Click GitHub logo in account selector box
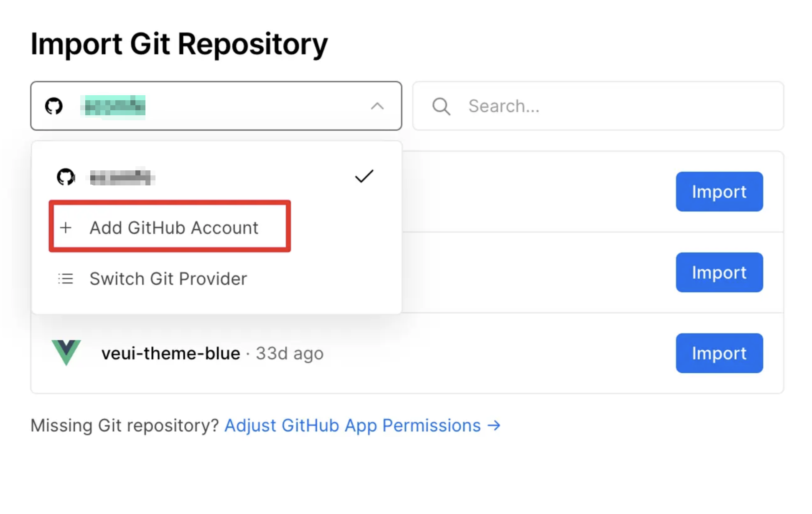 click(x=54, y=106)
